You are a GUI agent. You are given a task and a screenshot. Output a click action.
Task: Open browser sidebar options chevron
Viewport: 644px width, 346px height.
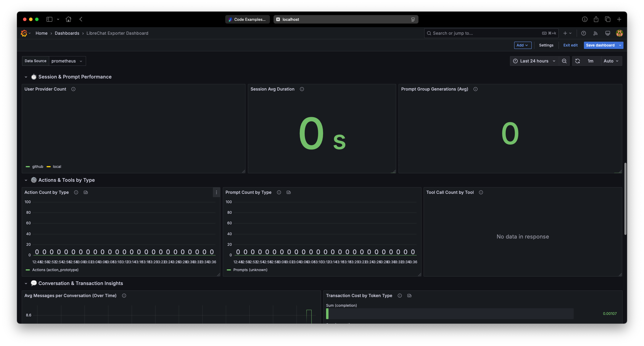(58, 19)
